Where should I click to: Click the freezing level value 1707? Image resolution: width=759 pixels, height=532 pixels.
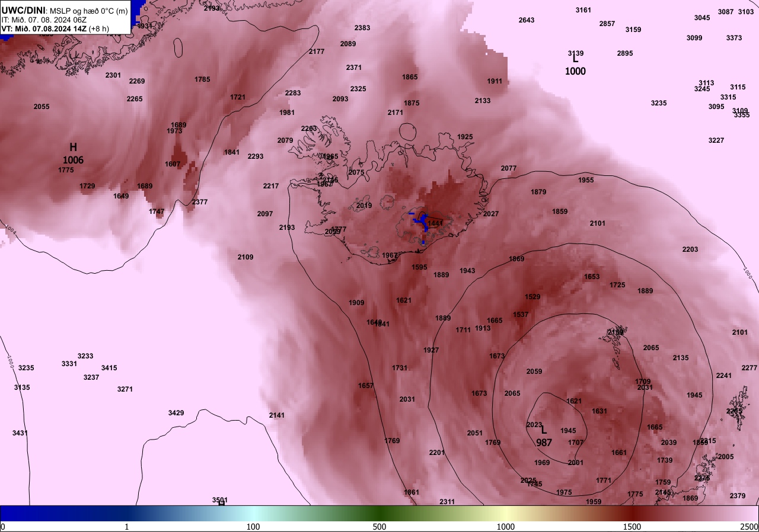point(576,443)
